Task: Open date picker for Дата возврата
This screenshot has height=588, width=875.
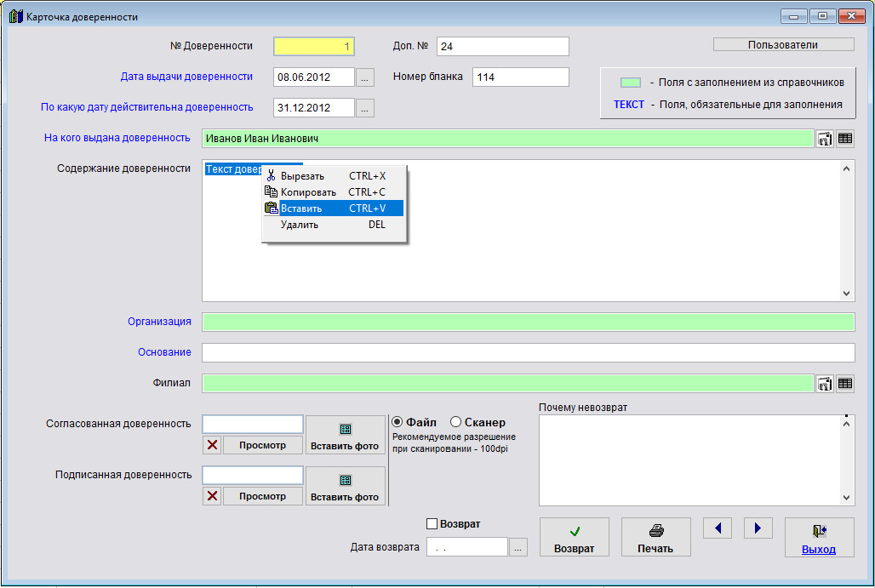Action: (518, 548)
